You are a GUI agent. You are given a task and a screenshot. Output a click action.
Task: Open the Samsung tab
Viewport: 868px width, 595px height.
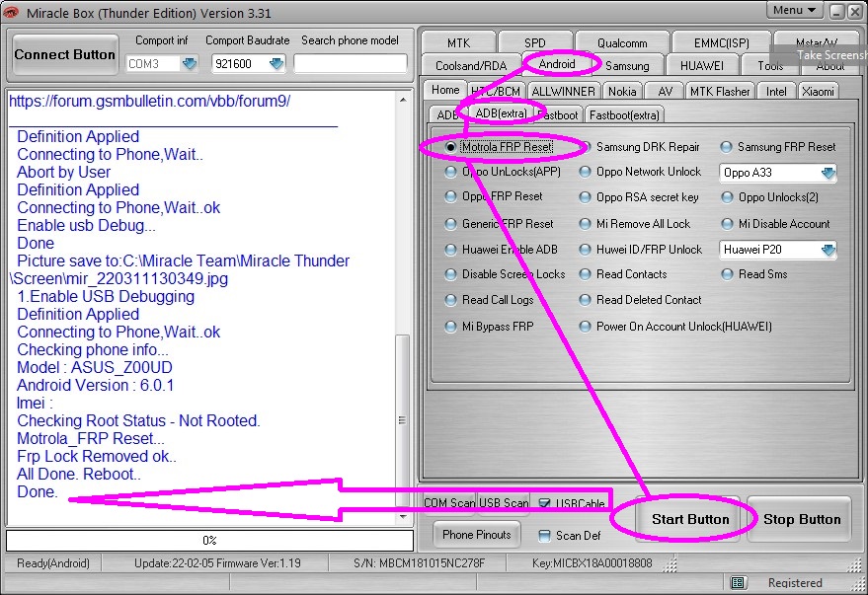(627, 66)
